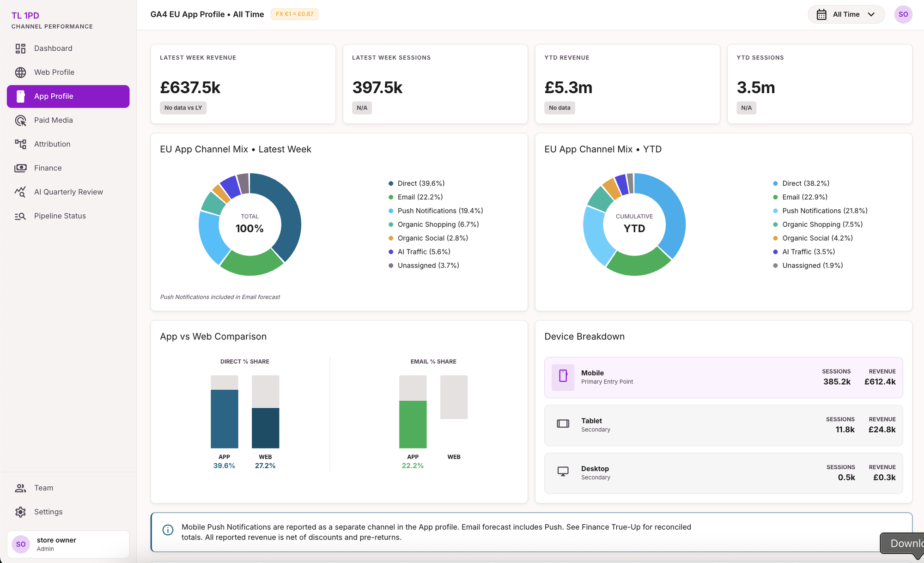Click the Paid Media cursor icon

20,121
